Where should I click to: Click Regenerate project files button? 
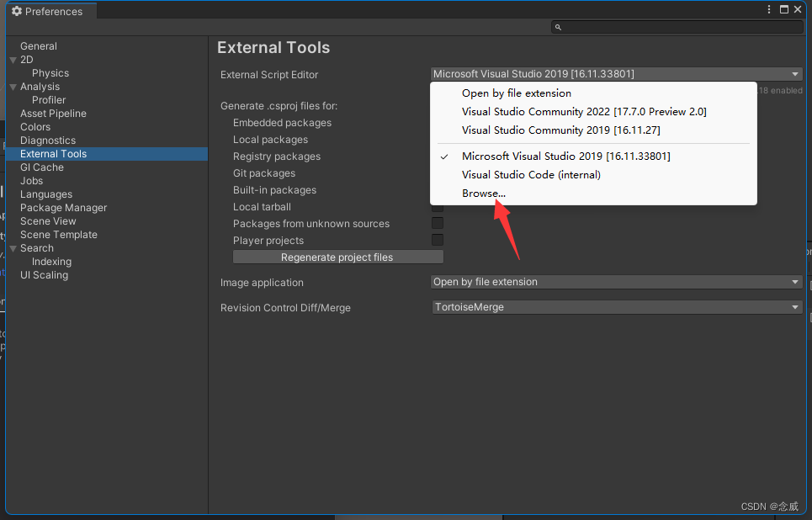[337, 257]
